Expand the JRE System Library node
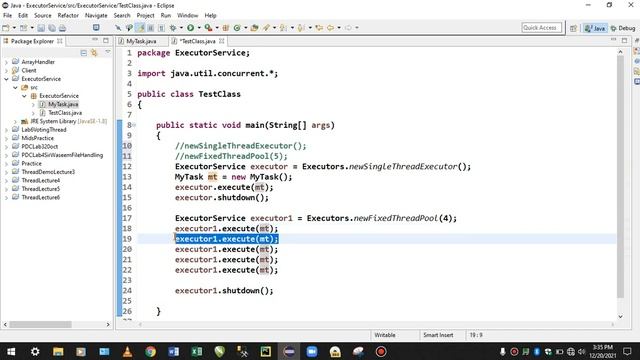This screenshot has width=640, height=360. pos(15,121)
